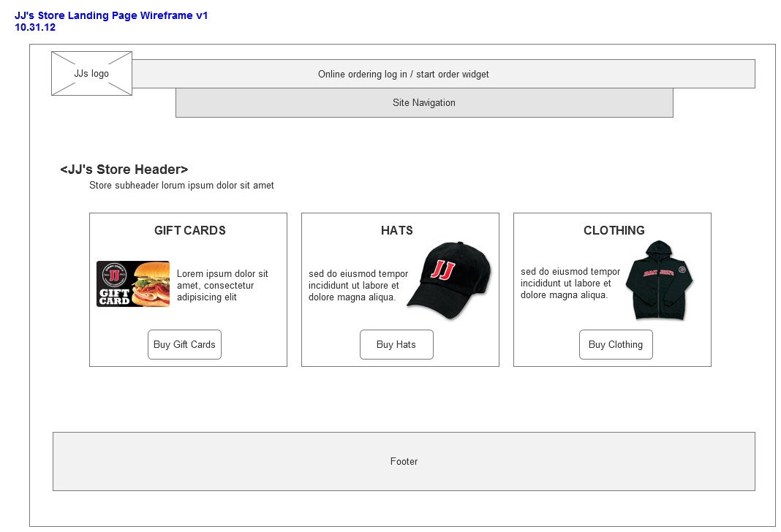The height and width of the screenshot is (532, 781).
Task: Click the Store subheader lorum ipsum text
Action: [181, 185]
